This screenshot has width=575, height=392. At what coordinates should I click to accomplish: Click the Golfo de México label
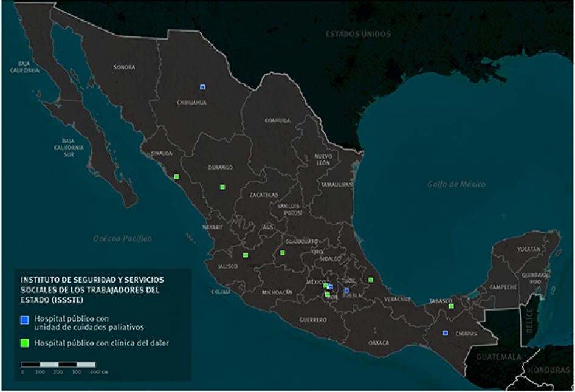click(456, 184)
